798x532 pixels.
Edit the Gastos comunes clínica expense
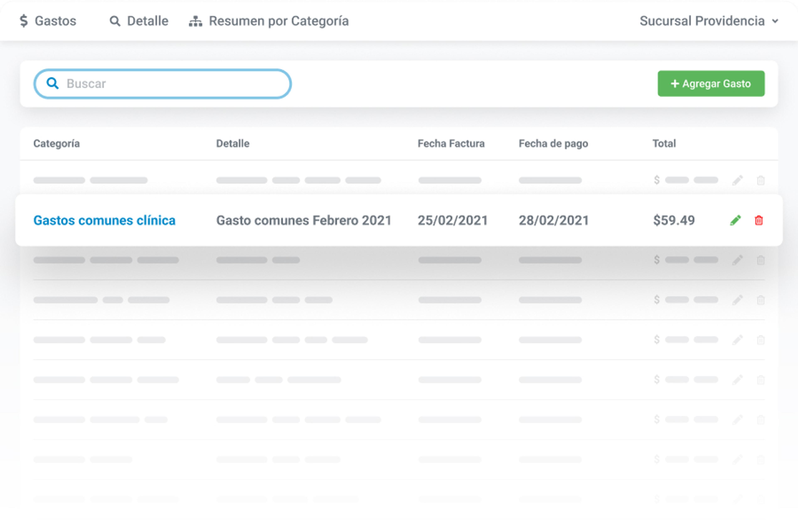pos(736,220)
